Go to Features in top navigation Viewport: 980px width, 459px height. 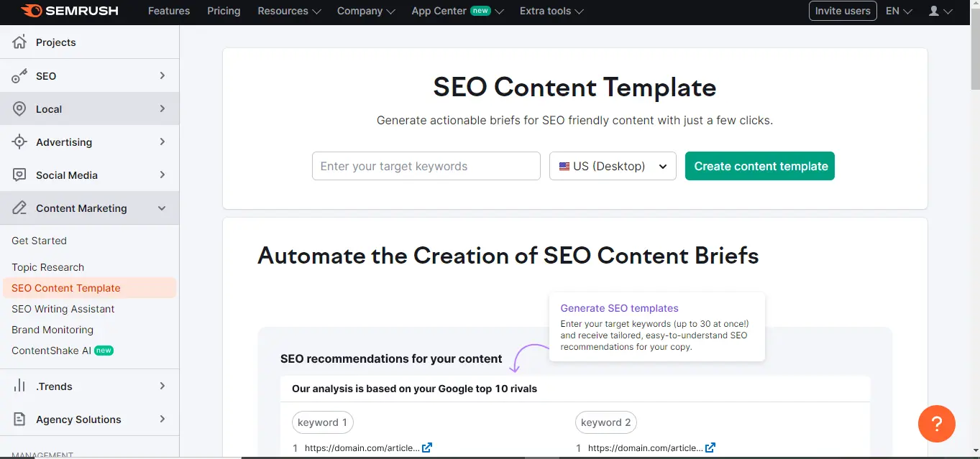tap(169, 11)
